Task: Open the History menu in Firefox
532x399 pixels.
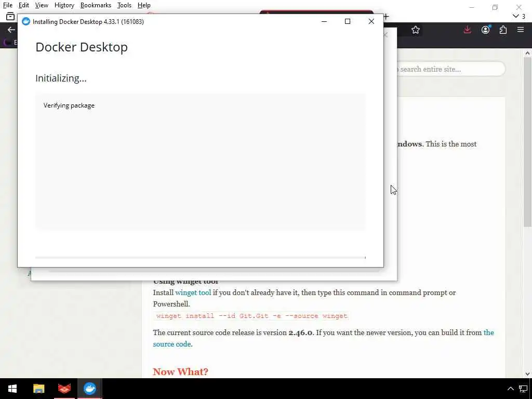Action: 64,5
